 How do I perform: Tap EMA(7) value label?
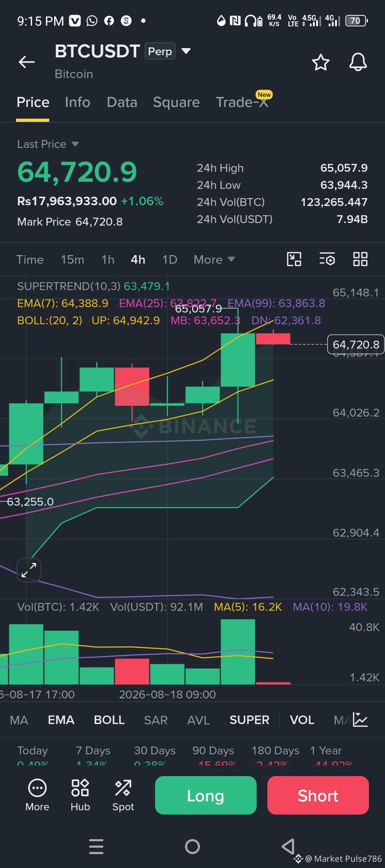[x=62, y=303]
